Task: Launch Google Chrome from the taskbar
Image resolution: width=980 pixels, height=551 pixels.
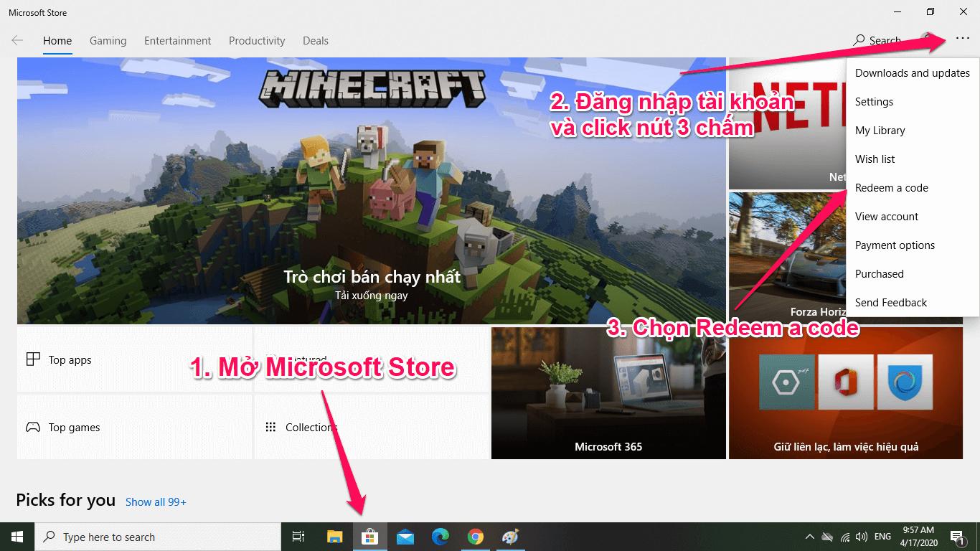Action: (475, 537)
